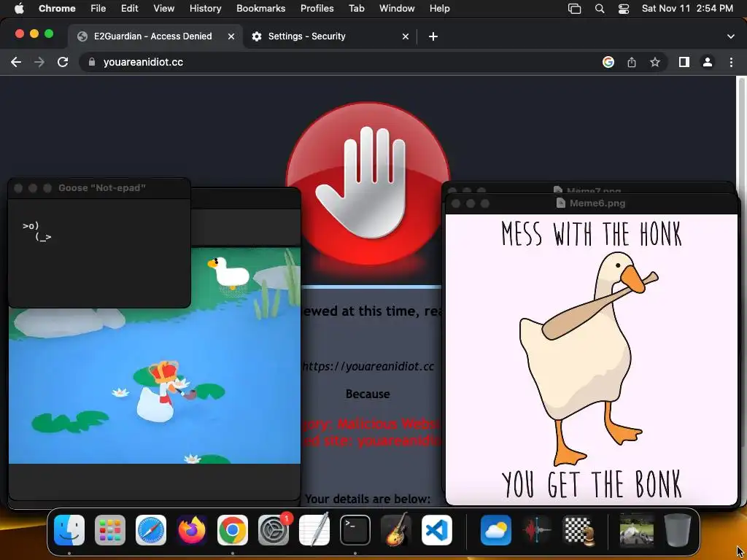Click 'Your details are below:' text
747x560 pixels.
[368, 499]
